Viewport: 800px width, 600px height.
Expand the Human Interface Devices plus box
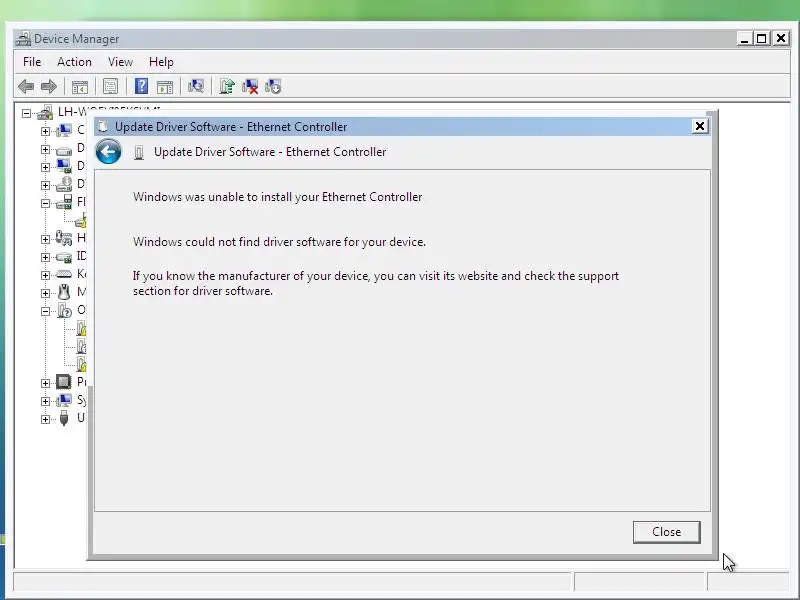click(45, 239)
